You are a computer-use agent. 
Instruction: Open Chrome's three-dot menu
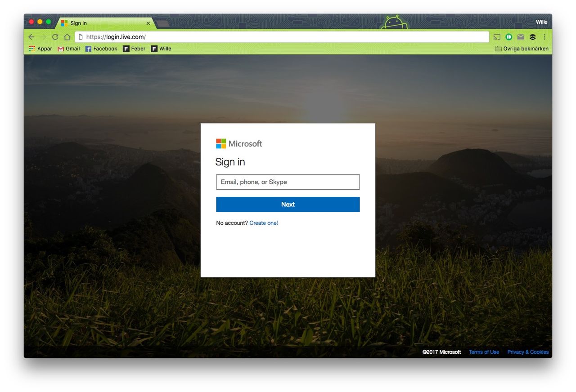(544, 37)
